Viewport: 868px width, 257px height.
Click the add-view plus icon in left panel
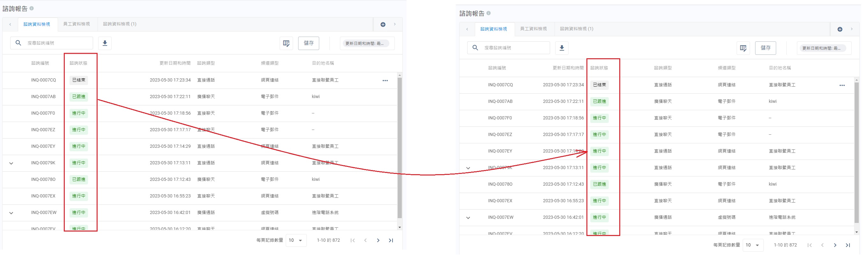pyautogui.click(x=383, y=25)
